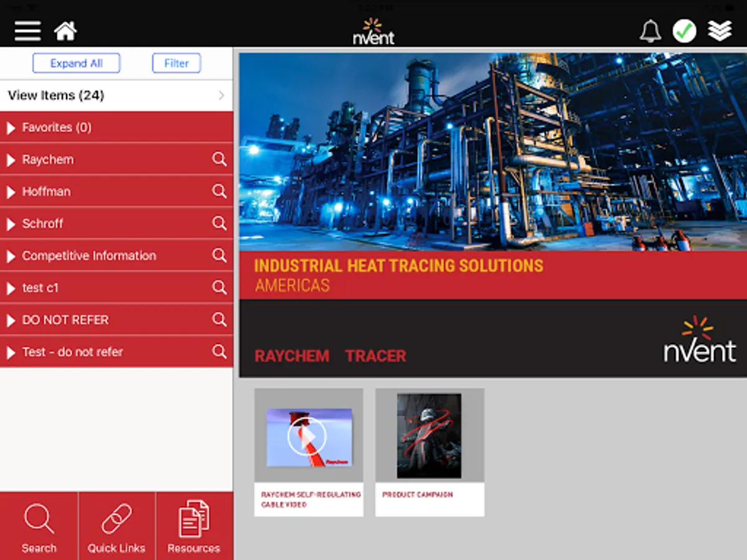
Task: Search within Hoffman category
Action: [x=219, y=191]
